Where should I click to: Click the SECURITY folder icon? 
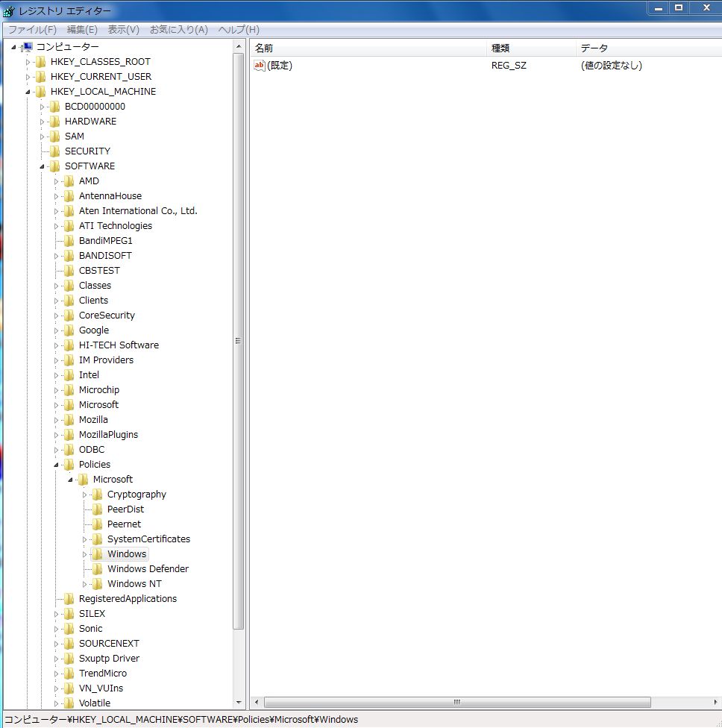point(55,151)
